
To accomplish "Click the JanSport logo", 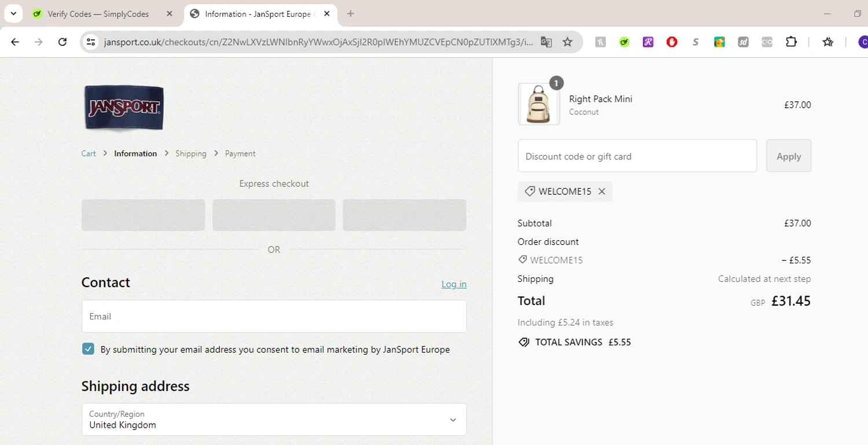I will (124, 108).
